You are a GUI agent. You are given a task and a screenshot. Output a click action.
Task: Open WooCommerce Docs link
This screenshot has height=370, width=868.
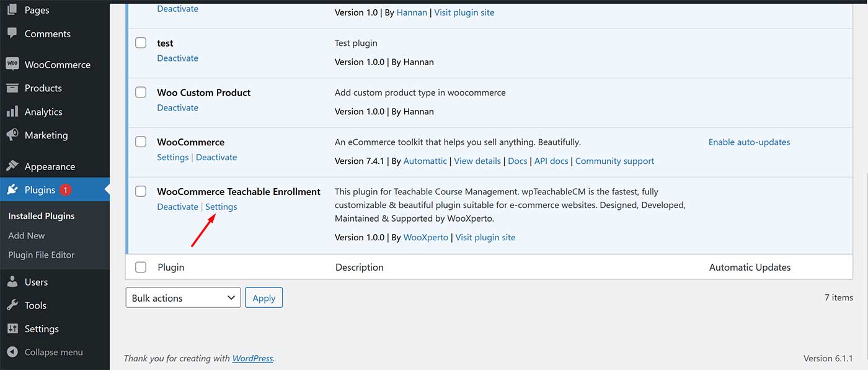(x=518, y=161)
